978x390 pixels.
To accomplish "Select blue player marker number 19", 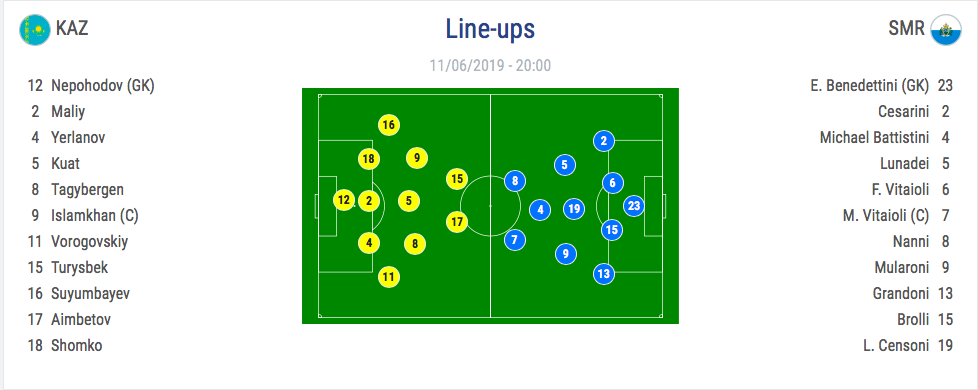I will pyautogui.click(x=574, y=208).
